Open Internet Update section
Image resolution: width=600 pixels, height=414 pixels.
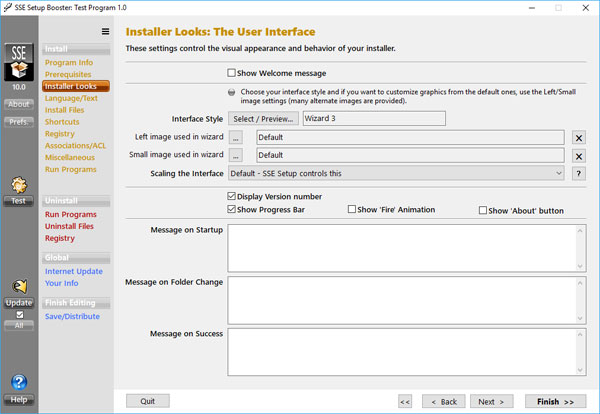74,271
